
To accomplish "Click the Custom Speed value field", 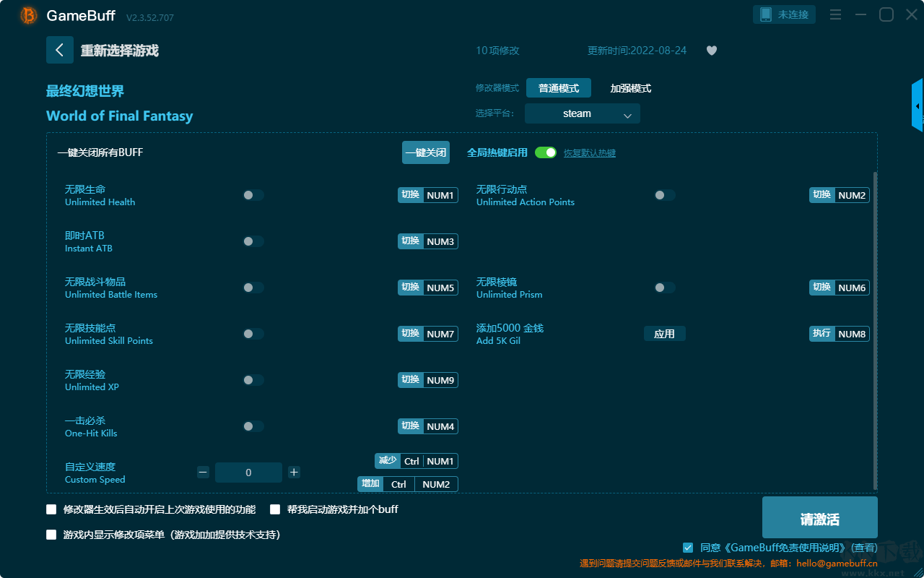I will [248, 473].
